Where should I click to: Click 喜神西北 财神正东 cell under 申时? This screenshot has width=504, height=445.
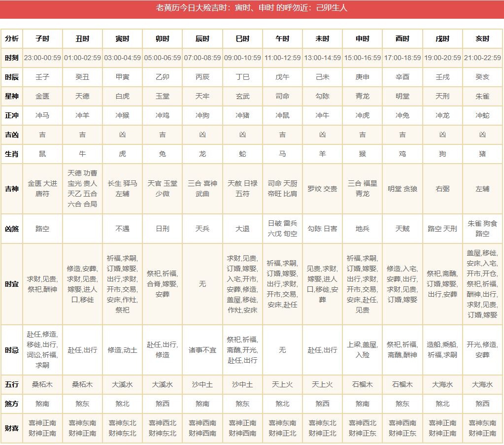click(x=363, y=428)
